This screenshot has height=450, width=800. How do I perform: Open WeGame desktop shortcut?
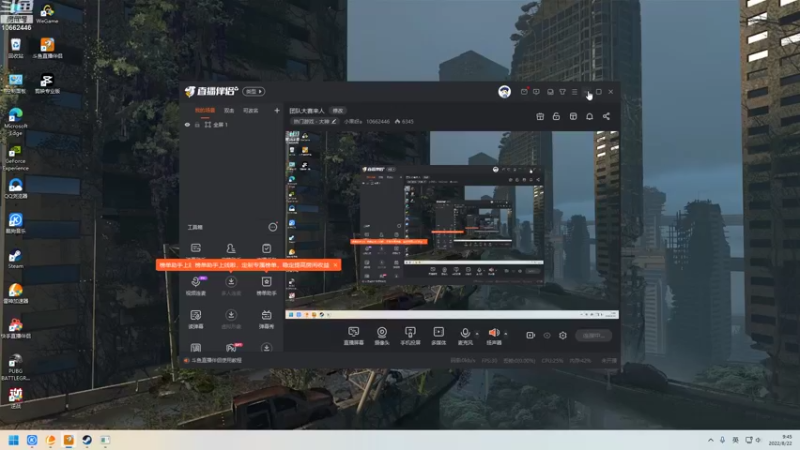point(47,14)
